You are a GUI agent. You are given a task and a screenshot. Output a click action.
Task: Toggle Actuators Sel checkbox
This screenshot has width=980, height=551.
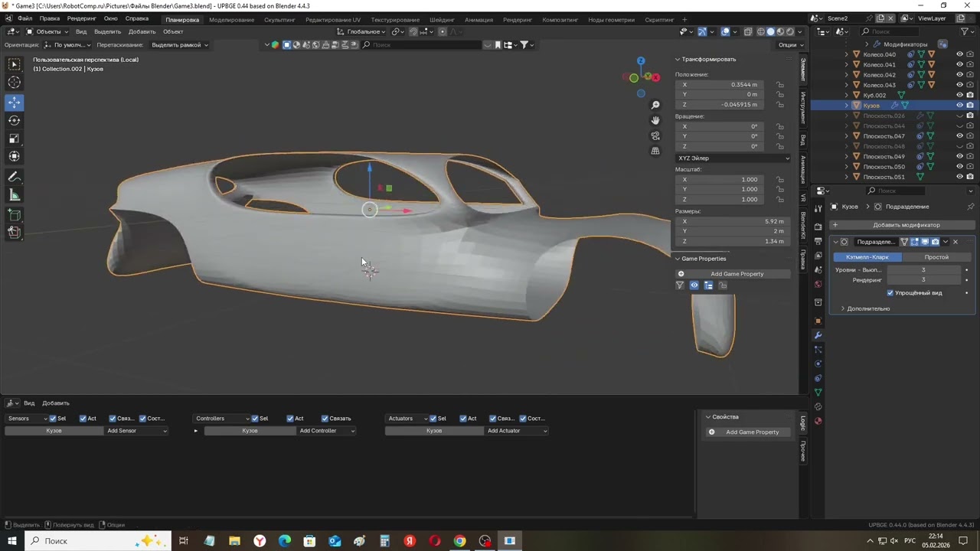(x=433, y=419)
